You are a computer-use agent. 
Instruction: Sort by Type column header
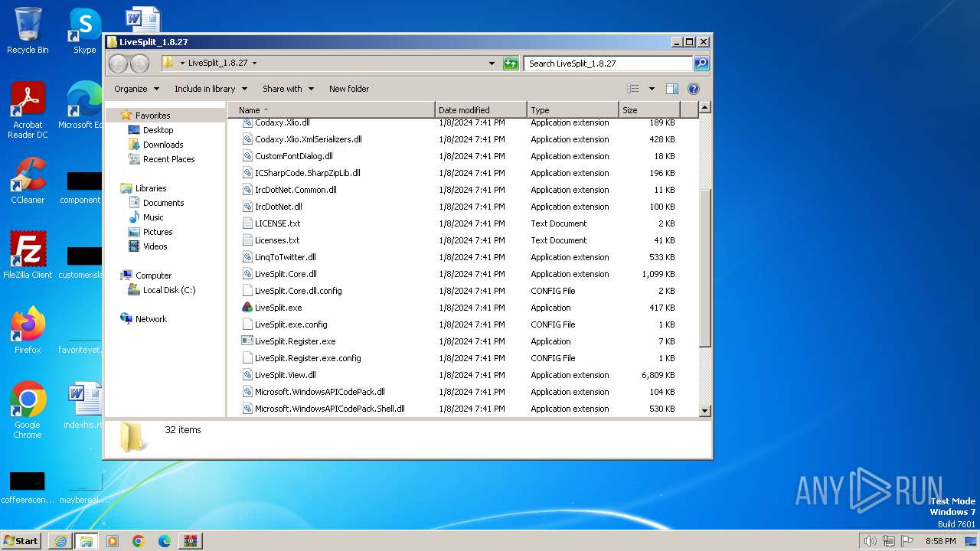573,110
